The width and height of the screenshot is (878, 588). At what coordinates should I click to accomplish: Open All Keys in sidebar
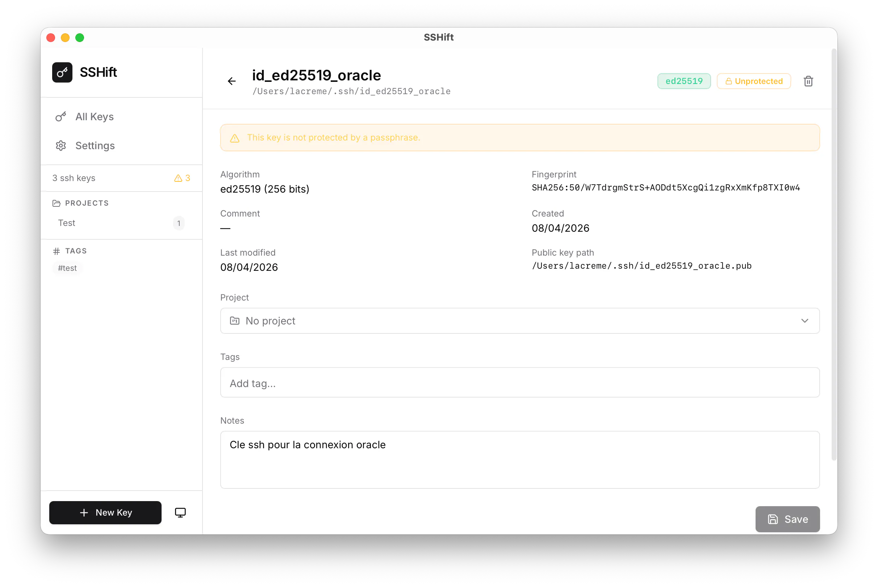pos(121,117)
